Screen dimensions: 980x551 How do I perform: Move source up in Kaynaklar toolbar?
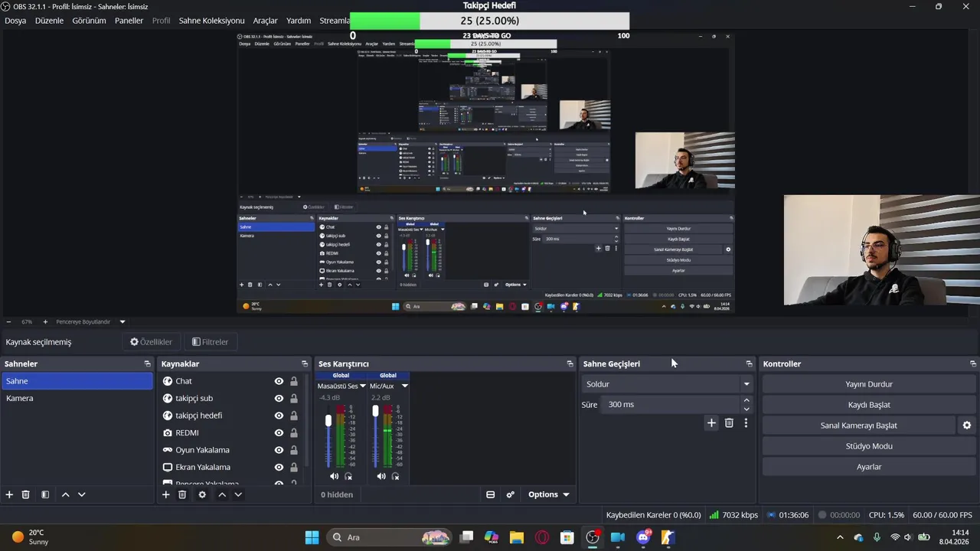pos(222,494)
